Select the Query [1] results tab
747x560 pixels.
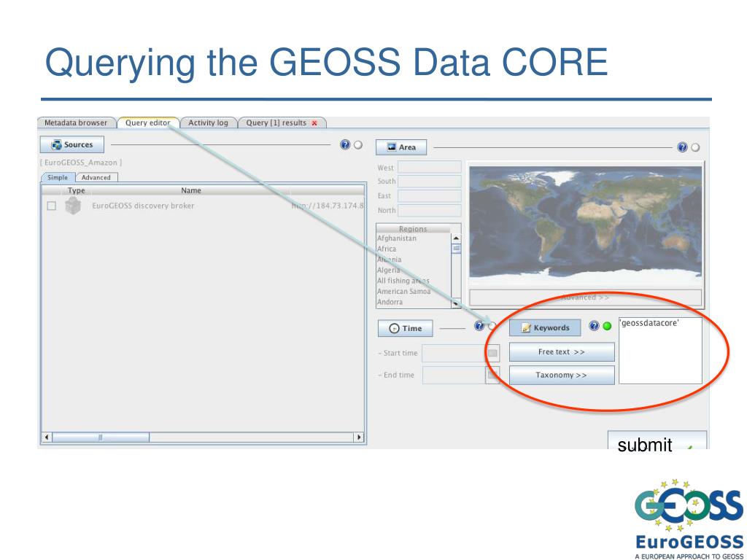coord(276,122)
